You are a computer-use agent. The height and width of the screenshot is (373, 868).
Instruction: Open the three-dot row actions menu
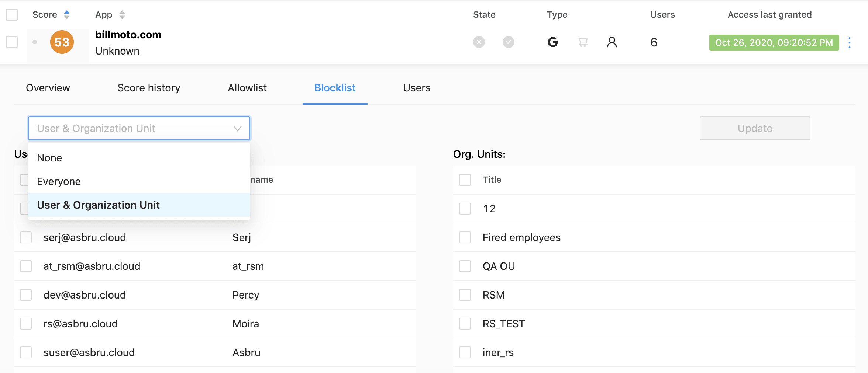tap(850, 43)
